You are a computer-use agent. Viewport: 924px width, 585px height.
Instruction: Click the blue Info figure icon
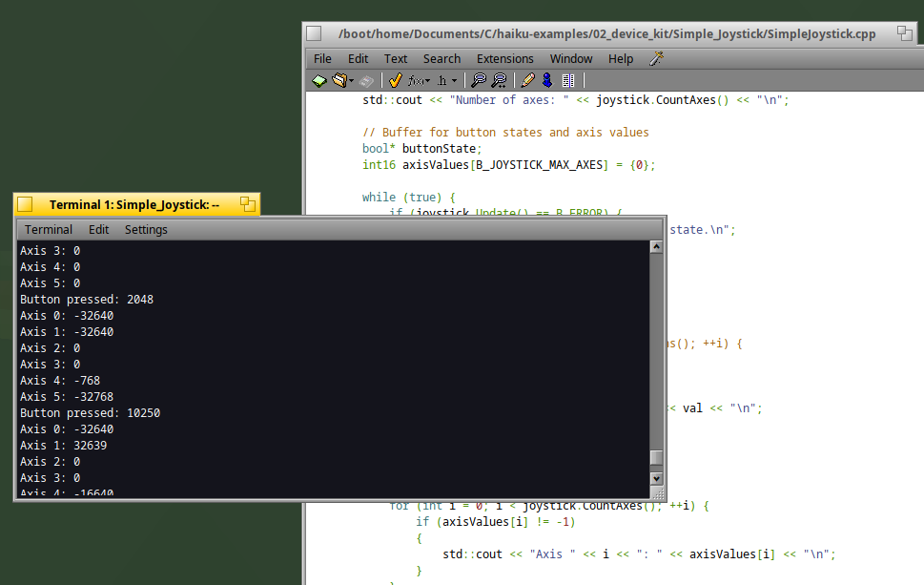[547, 80]
